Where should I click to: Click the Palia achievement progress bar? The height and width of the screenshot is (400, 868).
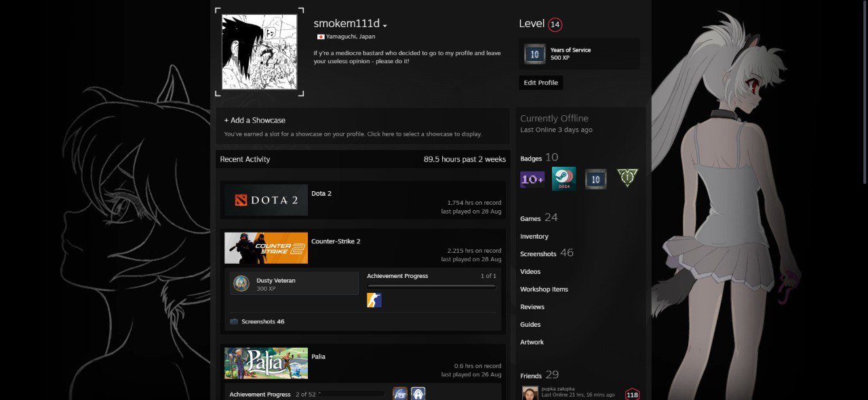351,394
